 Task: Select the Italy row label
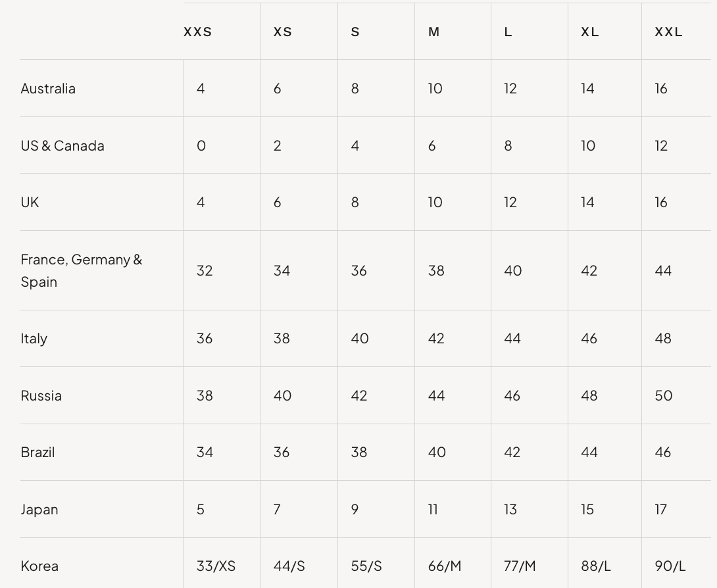[34, 339]
